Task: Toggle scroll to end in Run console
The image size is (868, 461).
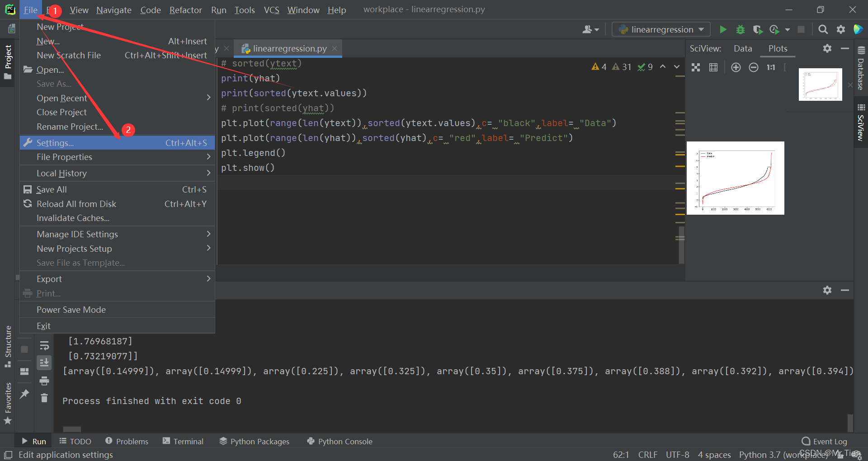Action: point(44,362)
